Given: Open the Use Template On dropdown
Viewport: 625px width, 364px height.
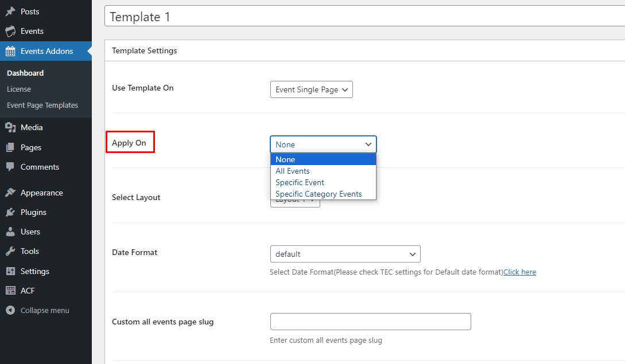Looking at the screenshot, I should pyautogui.click(x=311, y=89).
